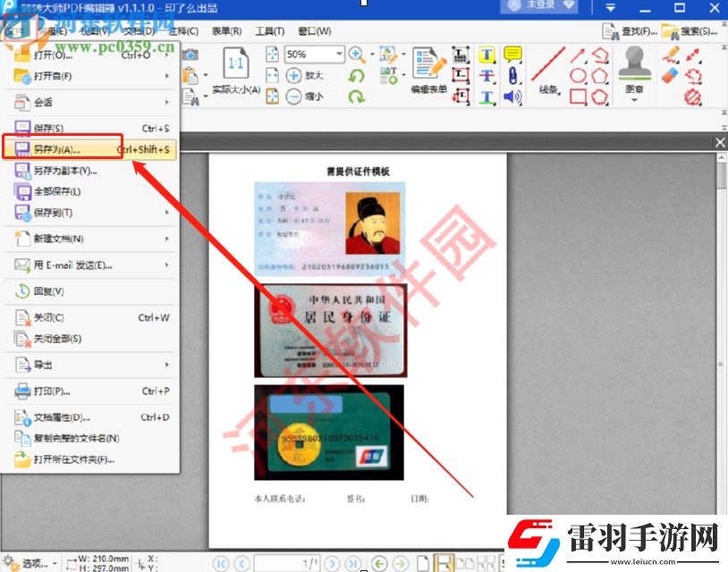Rotate page clockwise with lower green arrow

(357, 97)
